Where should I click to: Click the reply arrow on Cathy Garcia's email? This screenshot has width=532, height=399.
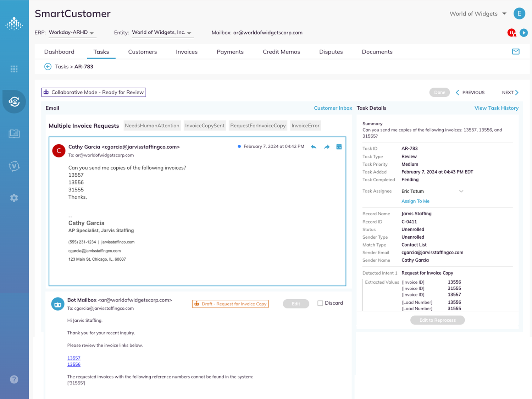click(314, 146)
